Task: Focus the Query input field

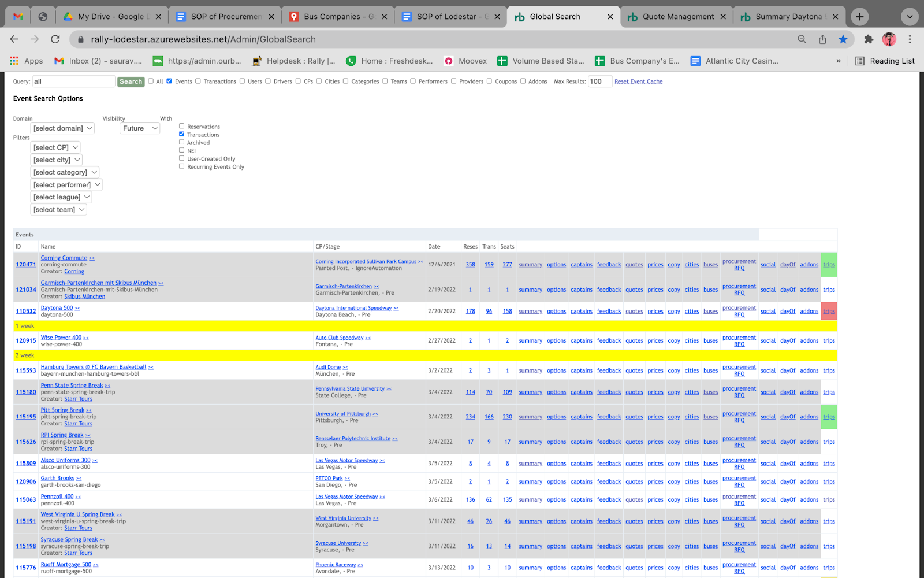Action: pos(74,81)
